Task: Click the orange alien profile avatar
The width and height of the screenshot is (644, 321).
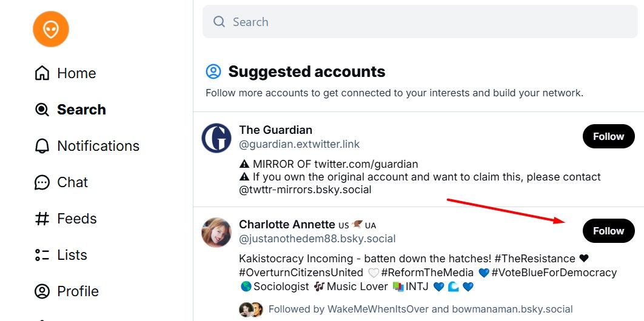Action: click(x=51, y=29)
